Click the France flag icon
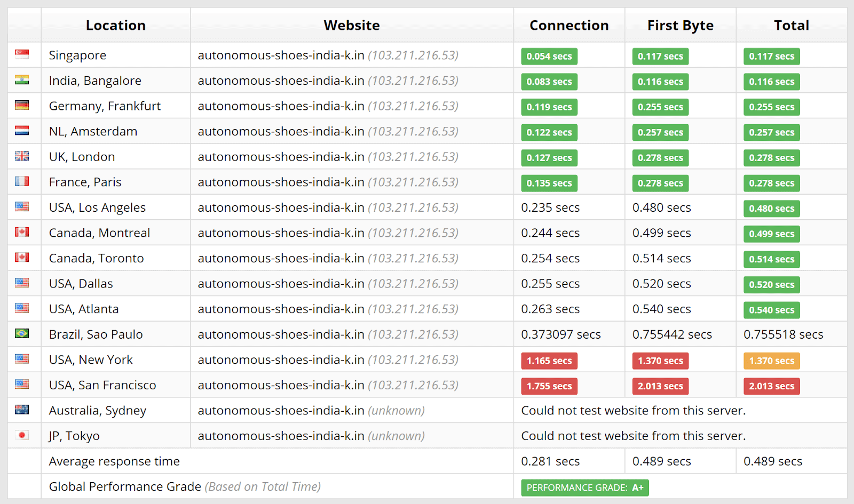854x504 pixels. pyautogui.click(x=22, y=181)
